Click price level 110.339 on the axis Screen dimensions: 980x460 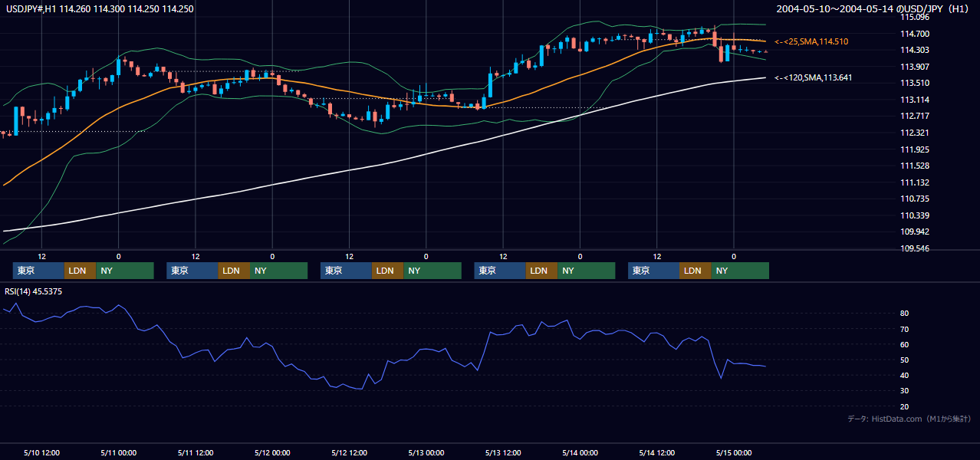[x=914, y=215]
